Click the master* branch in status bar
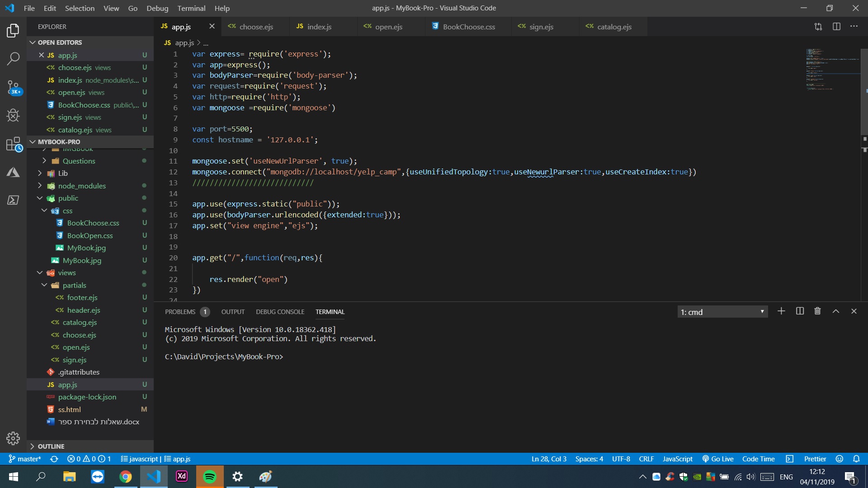This screenshot has height=488, width=868. (x=25, y=459)
